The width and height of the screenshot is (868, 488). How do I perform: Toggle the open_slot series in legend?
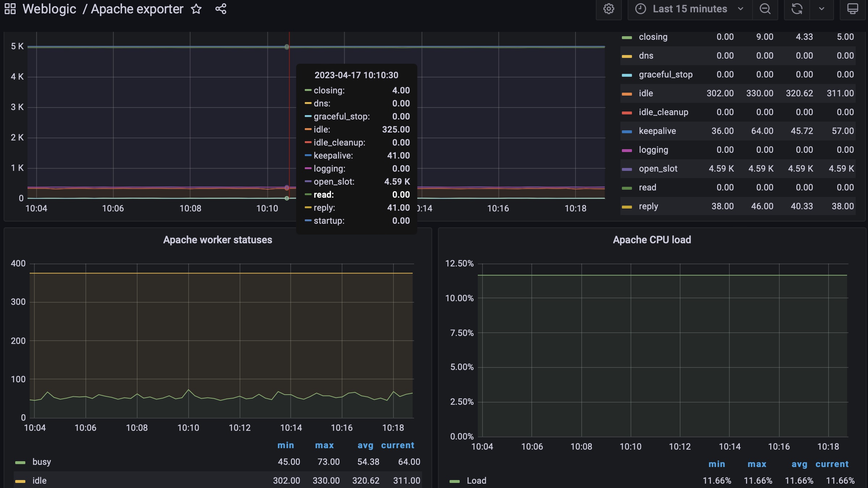[658, 169]
